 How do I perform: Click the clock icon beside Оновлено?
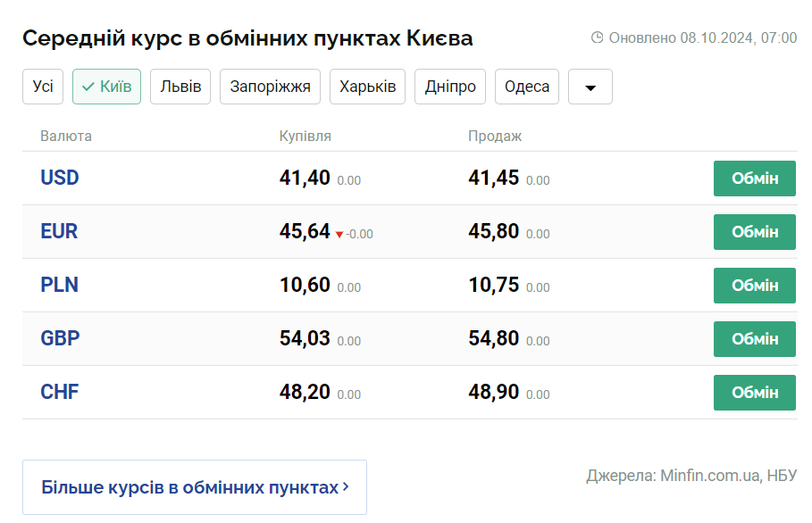(x=597, y=37)
